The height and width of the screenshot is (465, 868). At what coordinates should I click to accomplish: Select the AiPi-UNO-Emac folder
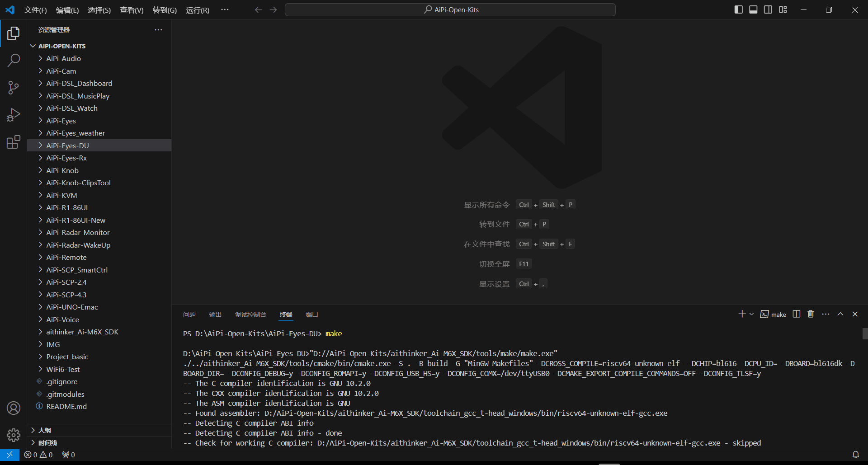click(x=99, y=307)
